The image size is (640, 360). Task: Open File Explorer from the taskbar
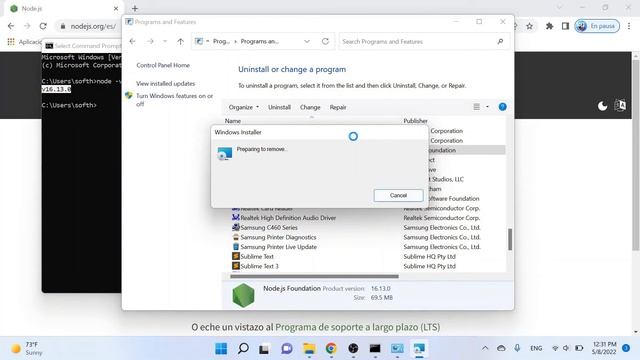309,349
